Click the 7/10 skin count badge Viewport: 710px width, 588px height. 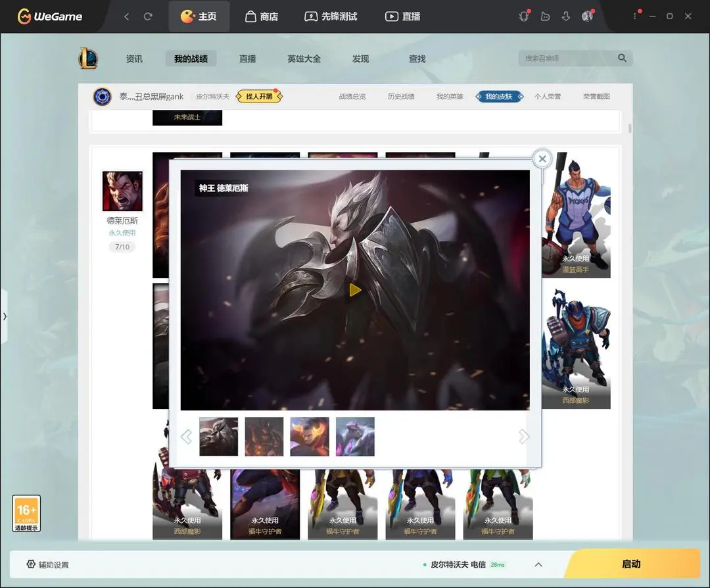122,247
